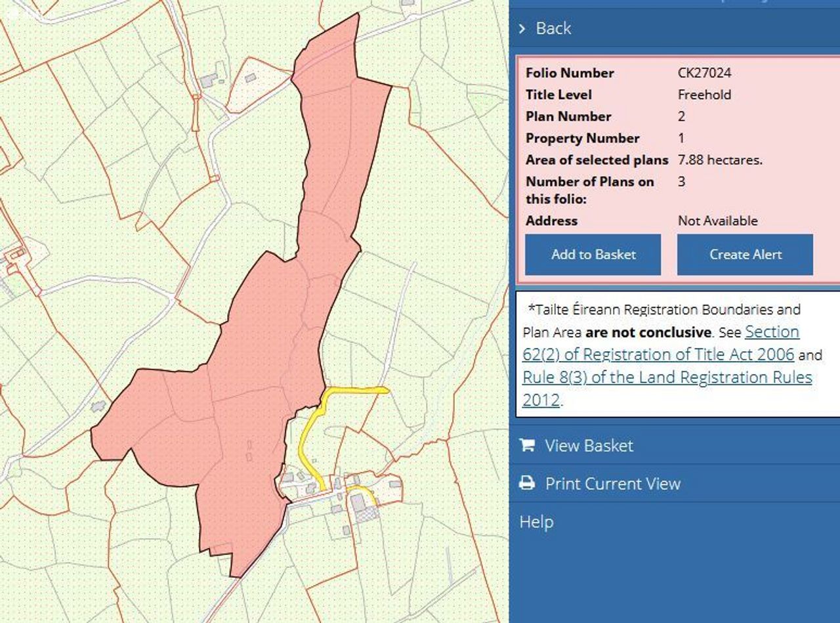Open the View Basket menu item

click(x=589, y=446)
